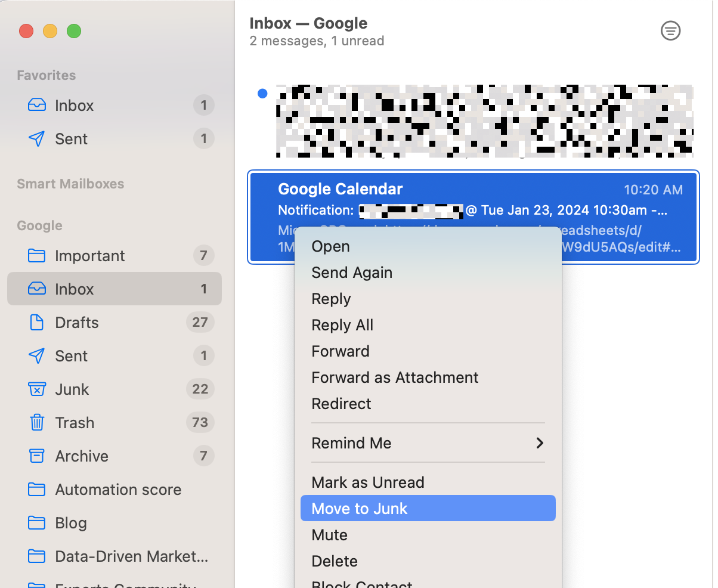The height and width of the screenshot is (588, 718).
Task: Open the Blog folder
Action: point(114,523)
